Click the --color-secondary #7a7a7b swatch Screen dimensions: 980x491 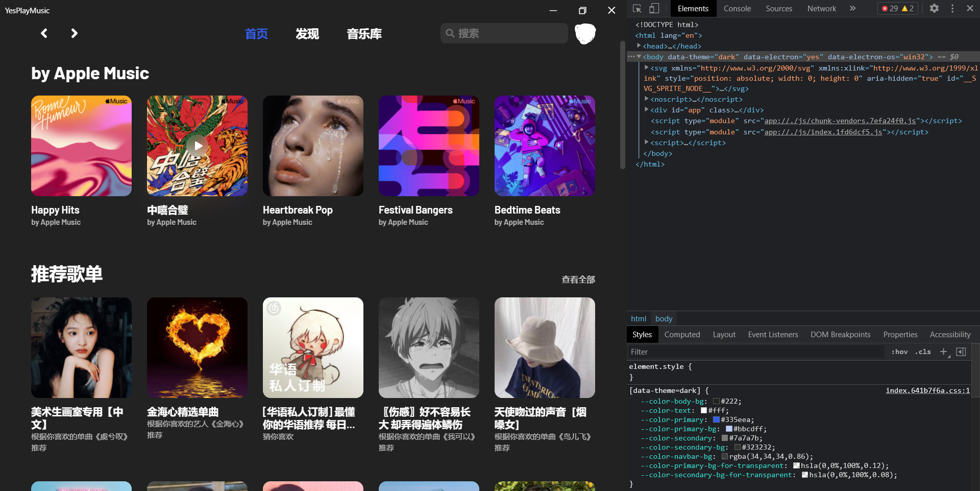click(724, 438)
